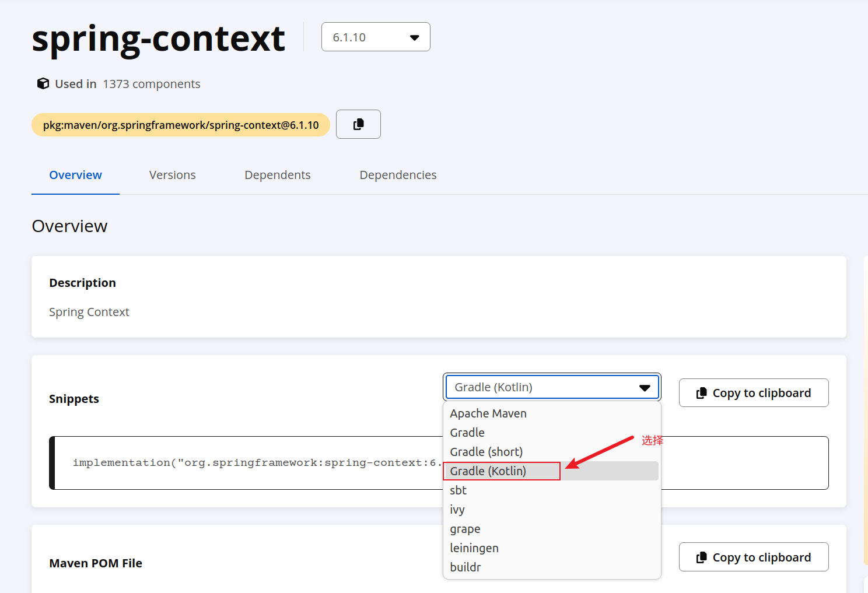
Task: Select the Gradle (short) option
Action: [x=486, y=452]
